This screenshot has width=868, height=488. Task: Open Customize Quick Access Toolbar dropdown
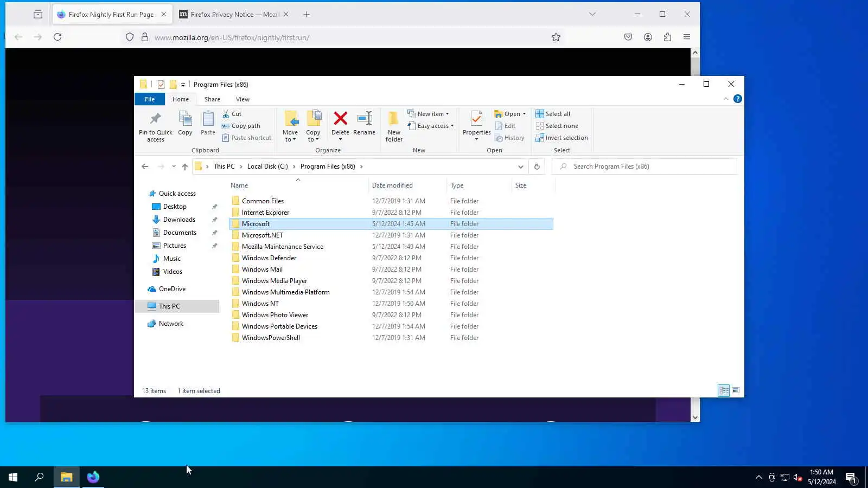click(x=183, y=85)
